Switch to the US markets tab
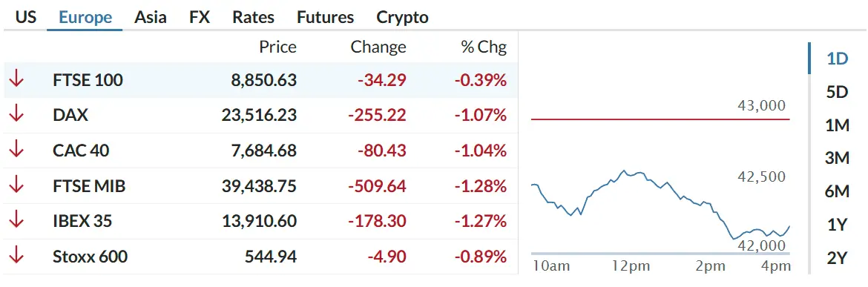Image resolution: width=868 pixels, height=287 pixels. coord(25,17)
